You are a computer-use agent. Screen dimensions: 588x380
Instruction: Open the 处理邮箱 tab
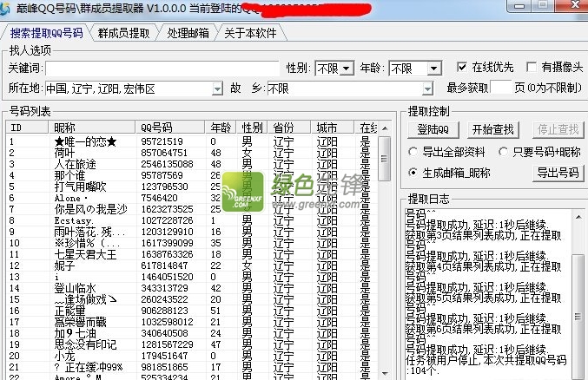(x=188, y=33)
